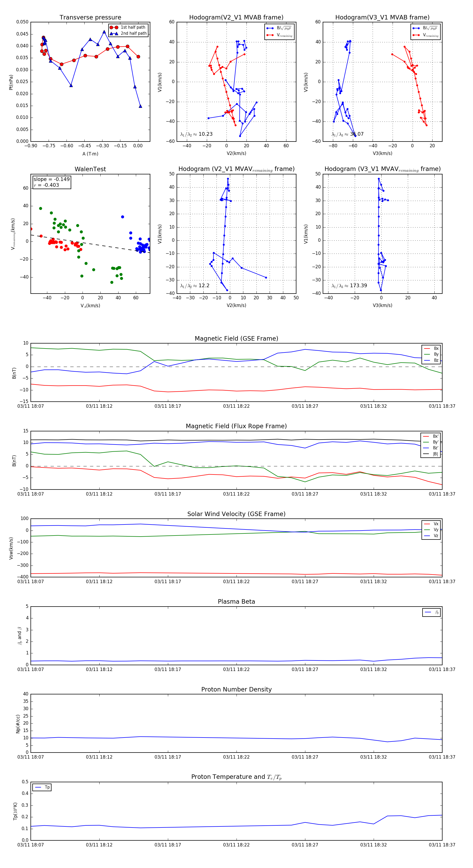473x868 pixels.
Task: Click the B/√(μ0ρ) legend entry in V2_V1 MVAB hodogram
Action: click(x=279, y=28)
